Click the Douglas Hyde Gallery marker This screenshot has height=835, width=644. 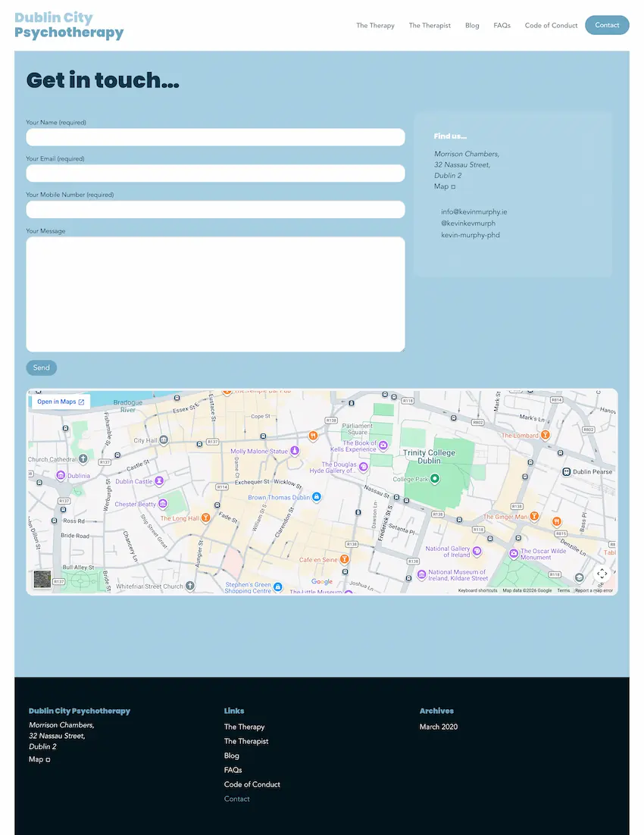(363, 467)
